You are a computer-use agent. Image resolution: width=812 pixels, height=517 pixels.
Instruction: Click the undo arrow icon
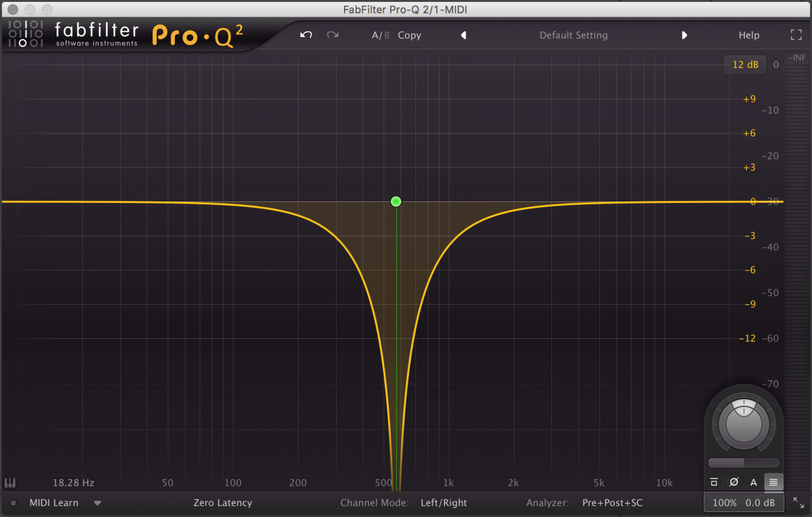(306, 35)
